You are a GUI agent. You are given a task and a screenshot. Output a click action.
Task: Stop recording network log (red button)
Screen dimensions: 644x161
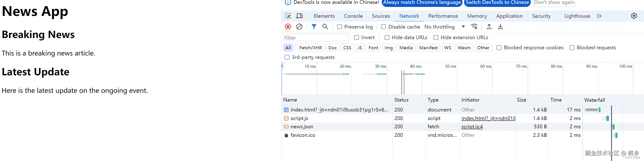pyautogui.click(x=288, y=26)
